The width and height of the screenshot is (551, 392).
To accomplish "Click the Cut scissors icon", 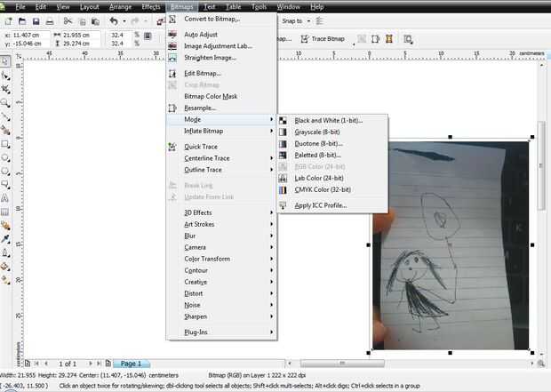I will point(68,21).
